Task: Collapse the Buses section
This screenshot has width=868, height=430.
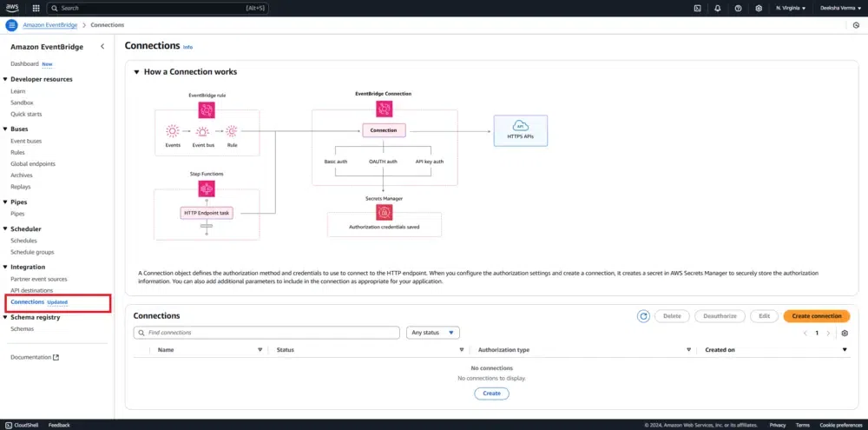Action: 5,129
